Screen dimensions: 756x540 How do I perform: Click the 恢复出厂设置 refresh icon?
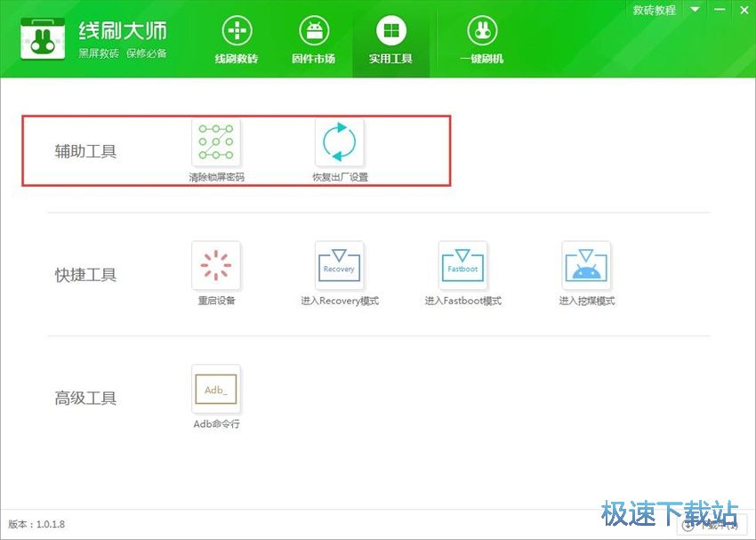point(340,142)
